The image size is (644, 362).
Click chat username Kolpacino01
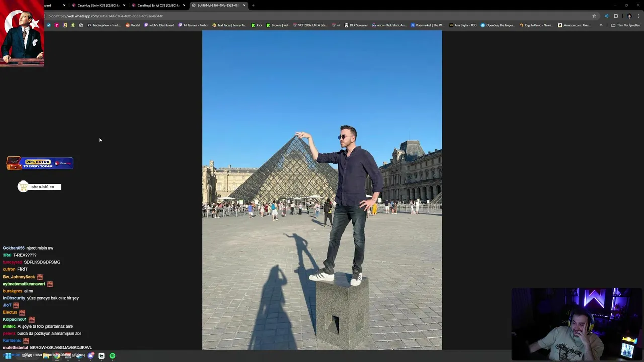[15, 319]
